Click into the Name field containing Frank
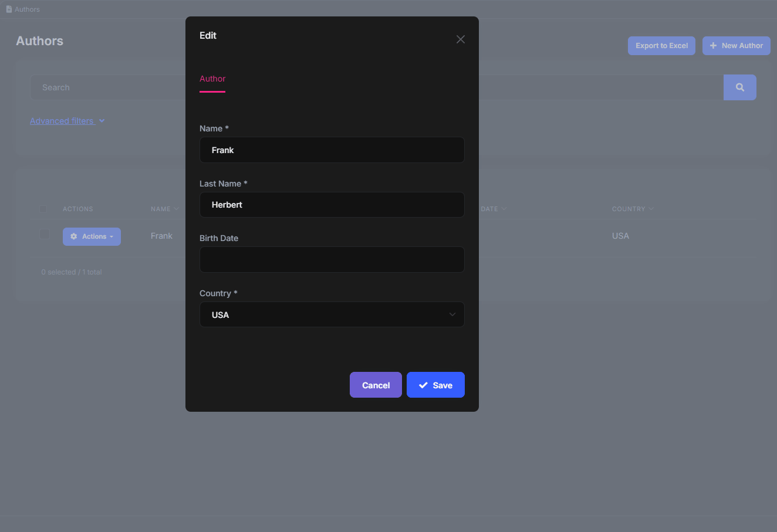Image resolution: width=777 pixels, height=532 pixels. [x=332, y=150]
